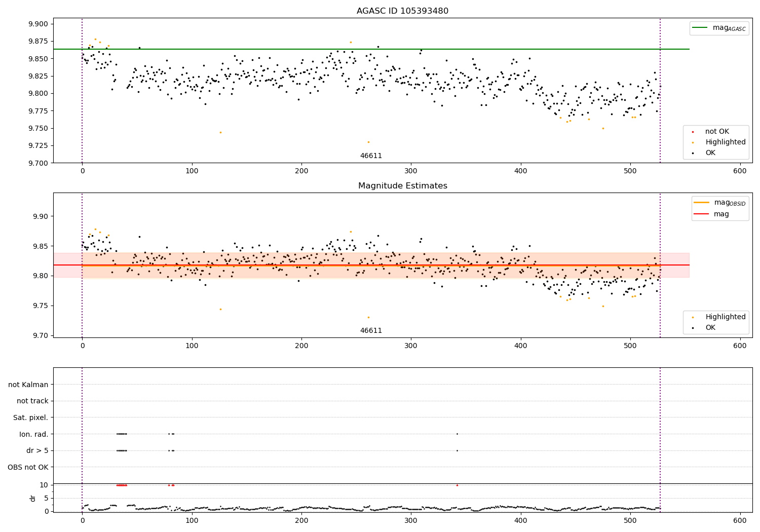This screenshot has width=760, height=532.
Task: Click the 10 tick label on the dr axis
Action: tap(44, 485)
